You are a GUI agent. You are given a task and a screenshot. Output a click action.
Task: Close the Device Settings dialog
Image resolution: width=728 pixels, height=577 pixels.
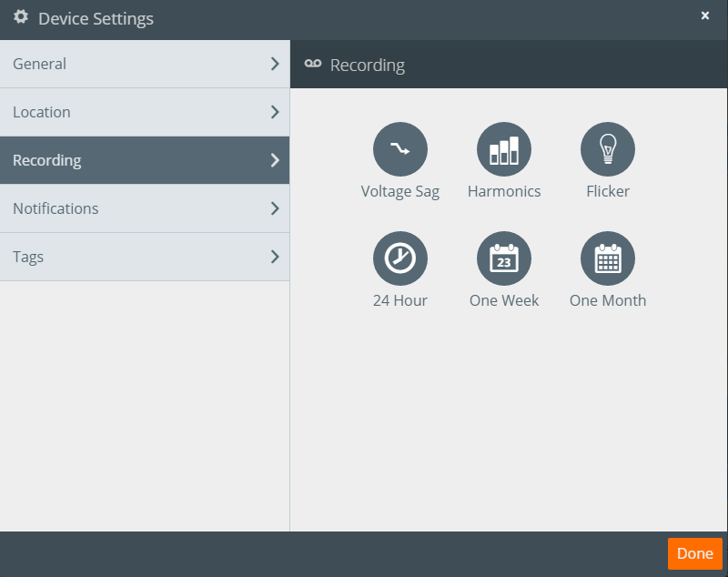click(x=707, y=15)
